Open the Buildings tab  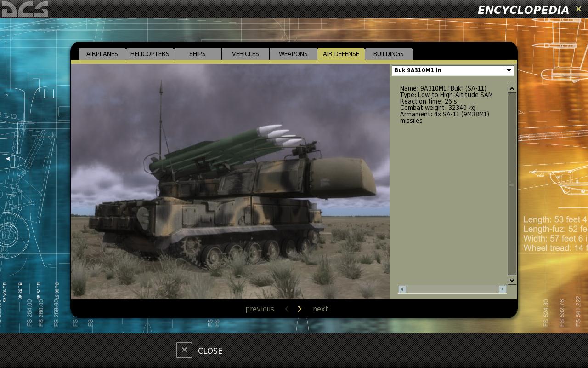[389, 54]
